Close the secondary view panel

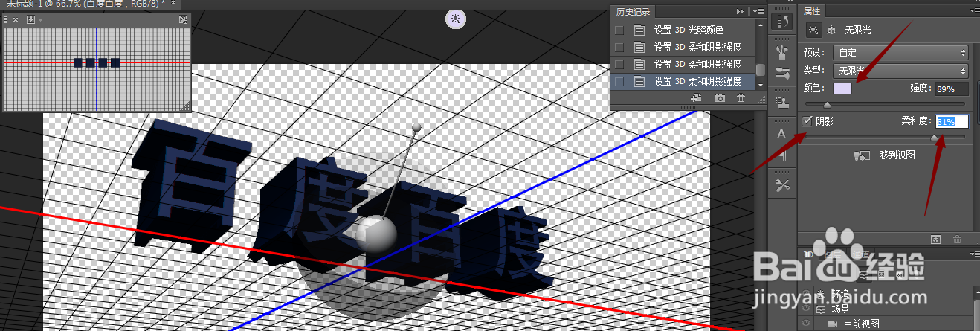tap(16, 19)
